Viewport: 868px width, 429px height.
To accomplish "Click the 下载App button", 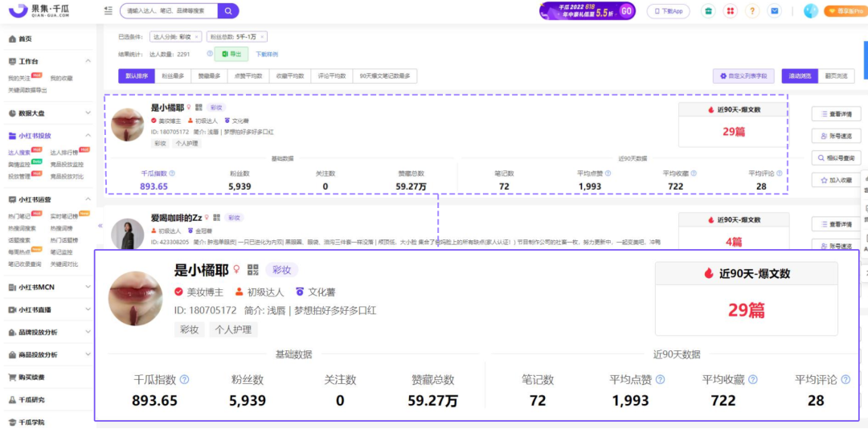I will (x=669, y=11).
